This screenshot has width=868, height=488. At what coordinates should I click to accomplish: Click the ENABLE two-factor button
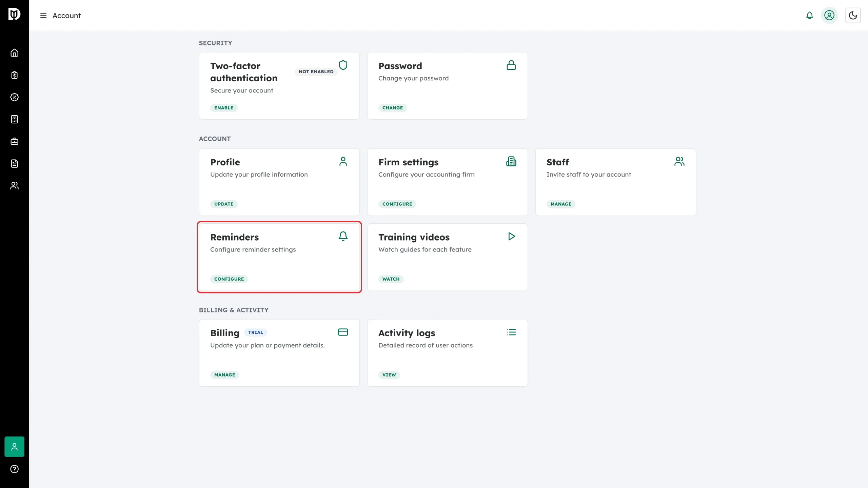click(x=224, y=108)
